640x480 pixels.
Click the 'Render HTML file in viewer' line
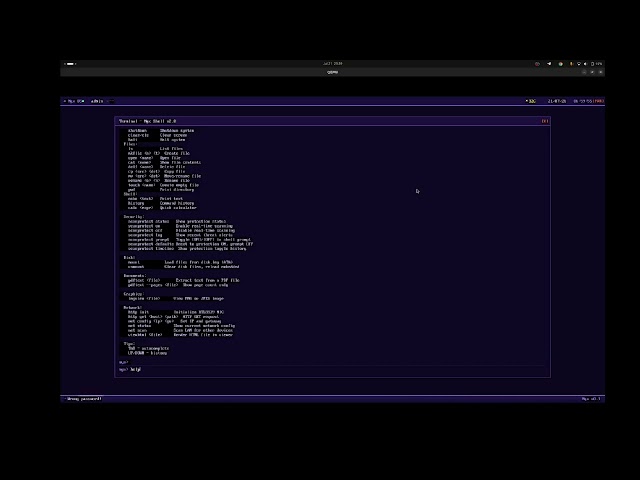pos(180,335)
